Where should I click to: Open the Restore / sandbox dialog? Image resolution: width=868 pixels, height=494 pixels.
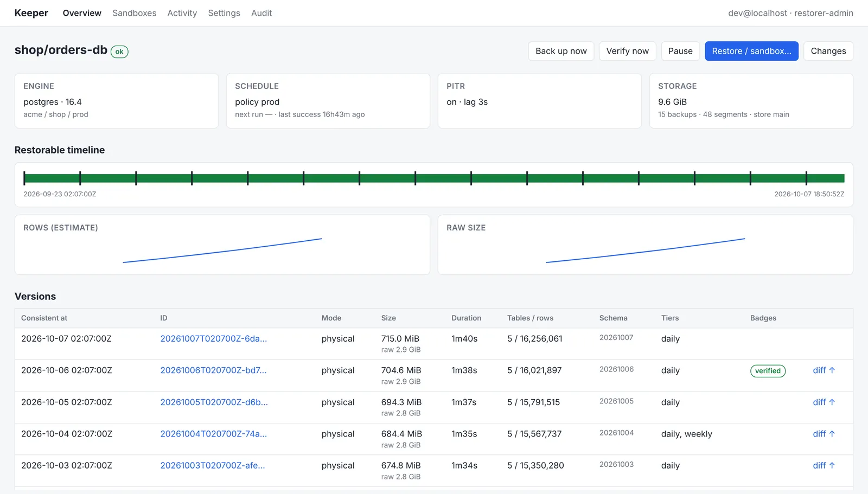pos(751,51)
